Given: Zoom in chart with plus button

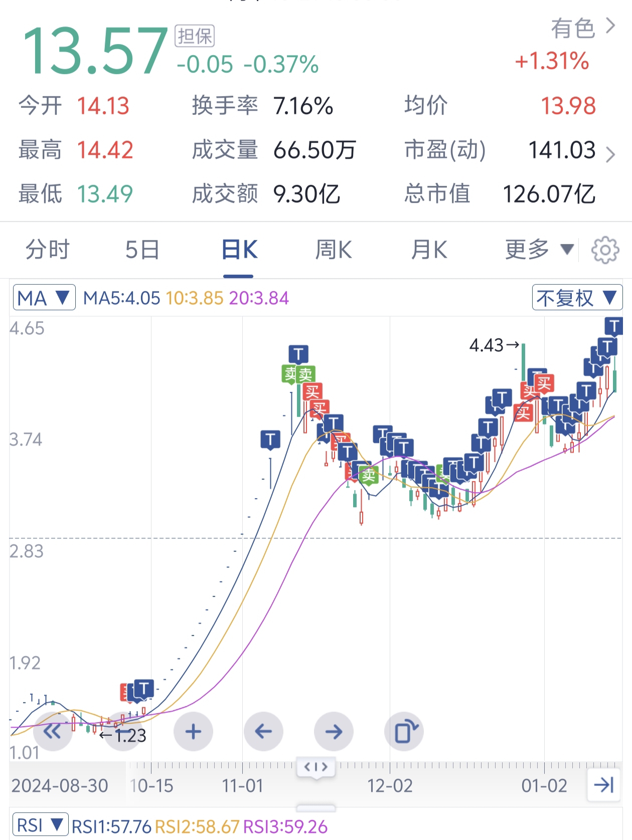Looking at the screenshot, I should coord(193,731).
